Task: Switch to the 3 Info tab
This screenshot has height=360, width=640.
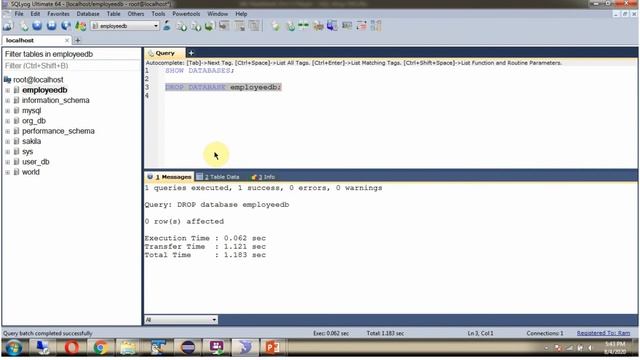Action: [x=263, y=177]
